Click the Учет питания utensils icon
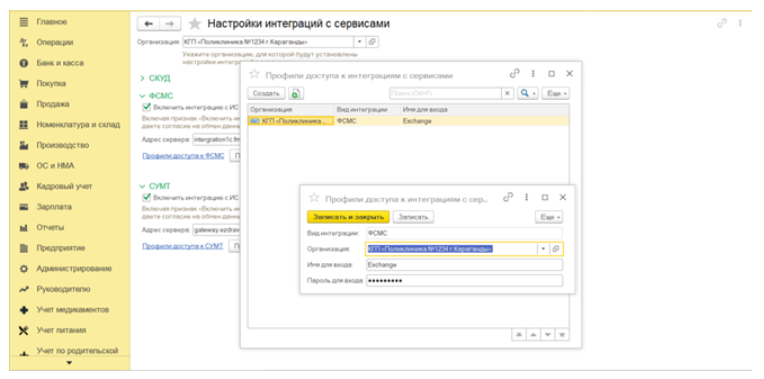The width and height of the screenshot is (764, 379). [23, 330]
